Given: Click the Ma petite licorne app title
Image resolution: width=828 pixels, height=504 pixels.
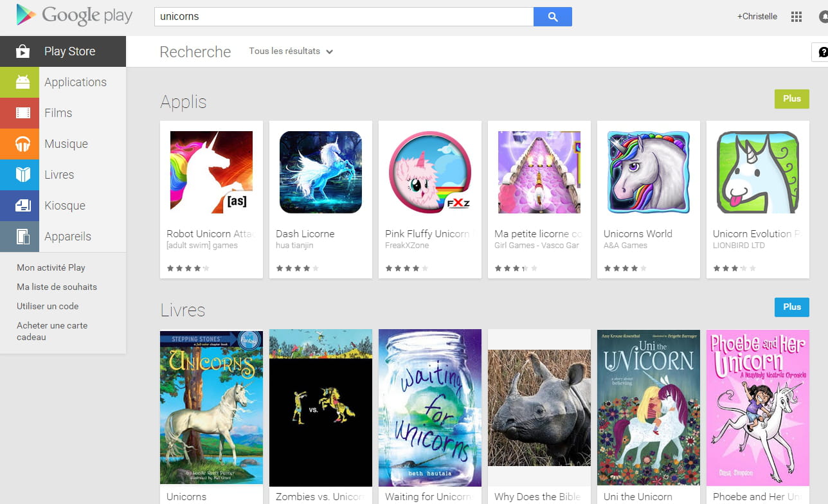Looking at the screenshot, I should pos(538,234).
